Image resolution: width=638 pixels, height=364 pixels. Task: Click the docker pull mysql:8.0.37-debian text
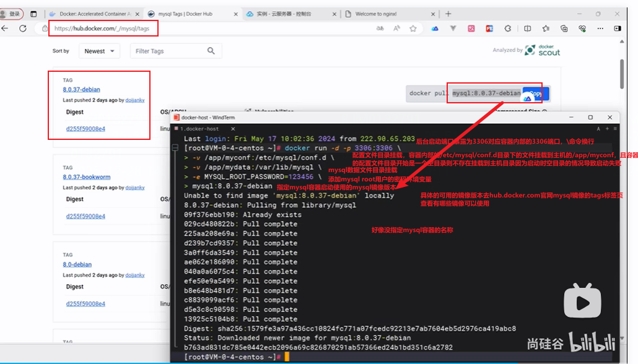pyautogui.click(x=465, y=93)
